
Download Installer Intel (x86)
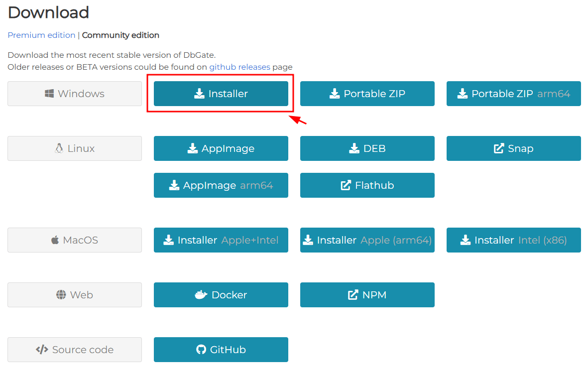coord(513,240)
